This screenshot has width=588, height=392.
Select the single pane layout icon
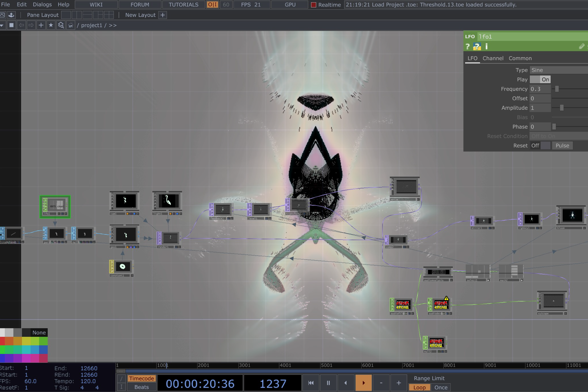coord(66,15)
